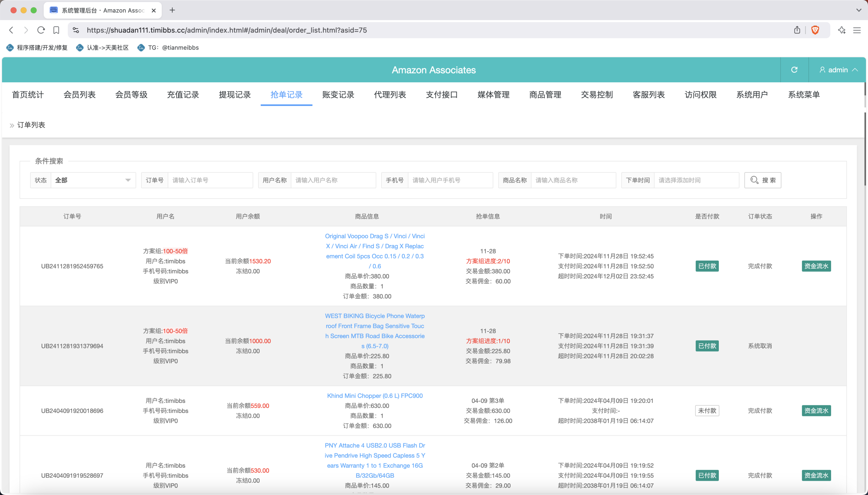Viewport: 868px width, 495px height.
Task: Open the WEST BIKING Bicycle Phone product link
Action: tap(375, 331)
